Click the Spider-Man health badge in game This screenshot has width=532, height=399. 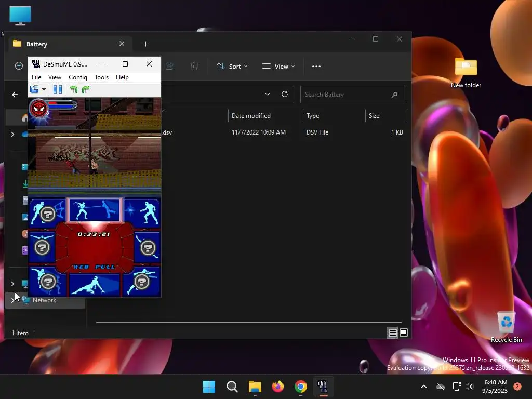click(39, 109)
